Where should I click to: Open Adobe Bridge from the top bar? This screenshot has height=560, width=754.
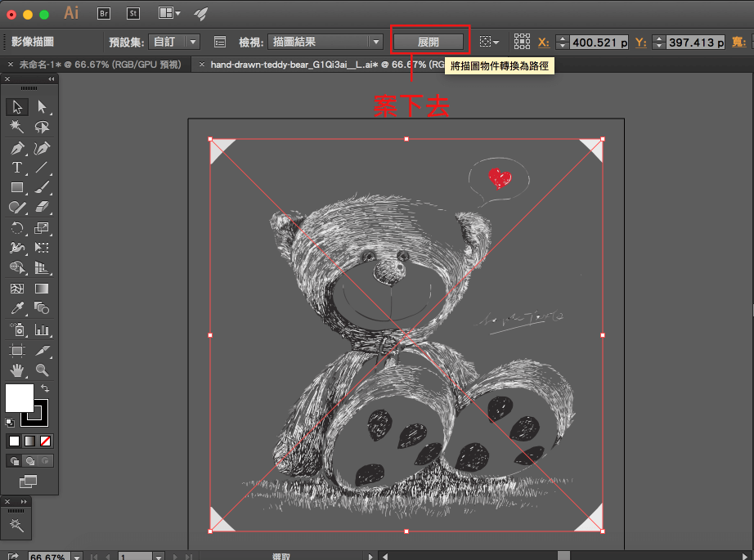tap(104, 13)
